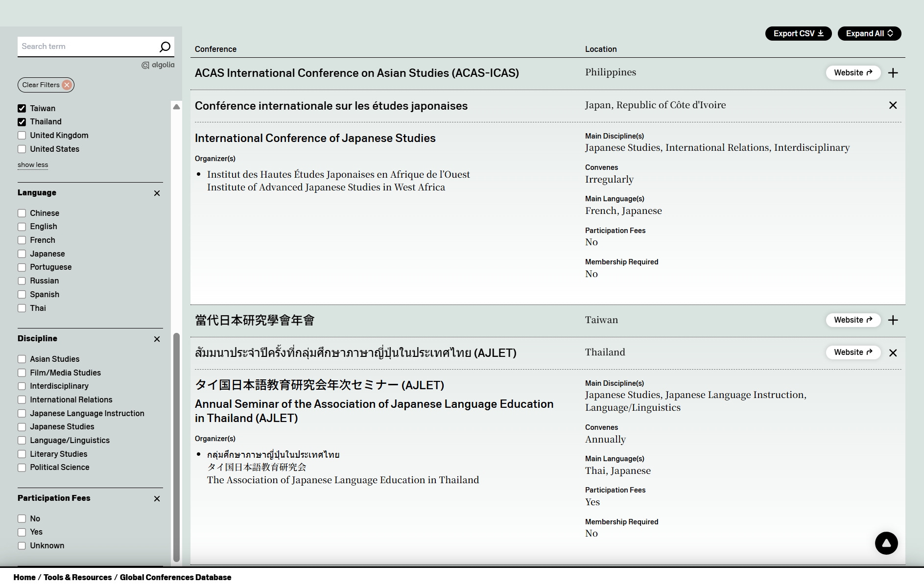Collapse the AJLET Thailand row with X icon
The image size is (924, 586).
point(893,353)
